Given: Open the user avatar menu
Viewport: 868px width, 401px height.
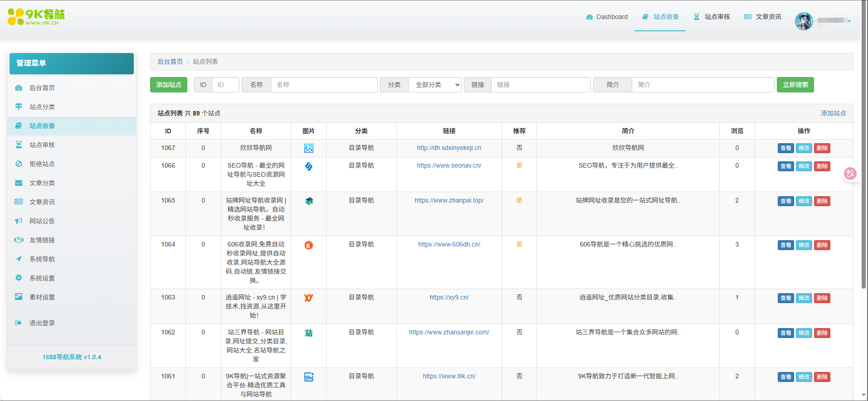Looking at the screenshot, I should (804, 21).
